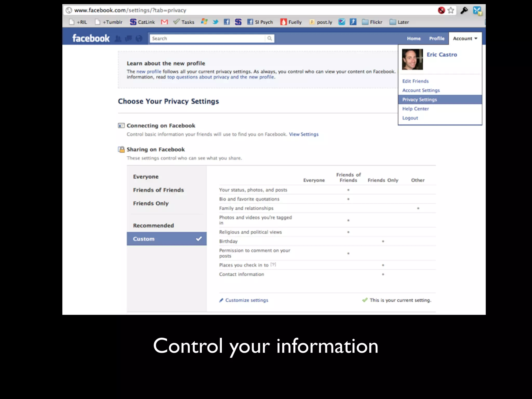
Task: Select the Friends of Friends preset
Action: pyautogui.click(x=167, y=190)
